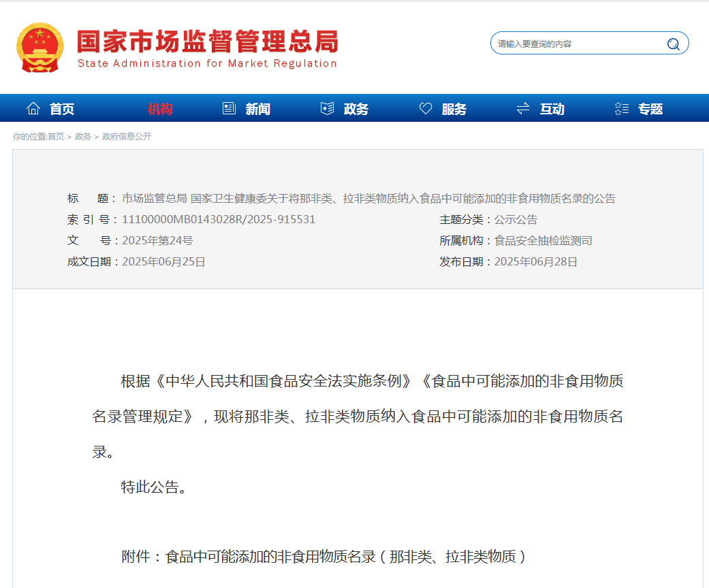The height and width of the screenshot is (588, 709).
Task: Click the home house icon
Action: 33,108
